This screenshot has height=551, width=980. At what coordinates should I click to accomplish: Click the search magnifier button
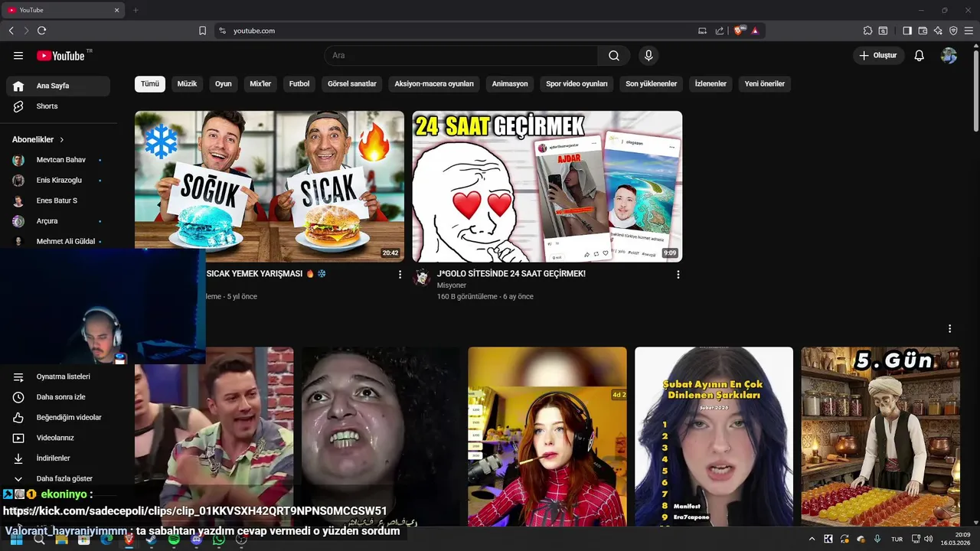click(614, 56)
